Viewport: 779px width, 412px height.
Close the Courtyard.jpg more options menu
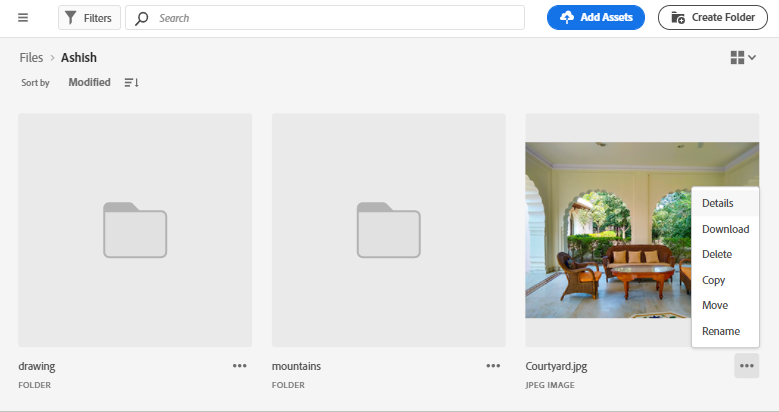[747, 366]
